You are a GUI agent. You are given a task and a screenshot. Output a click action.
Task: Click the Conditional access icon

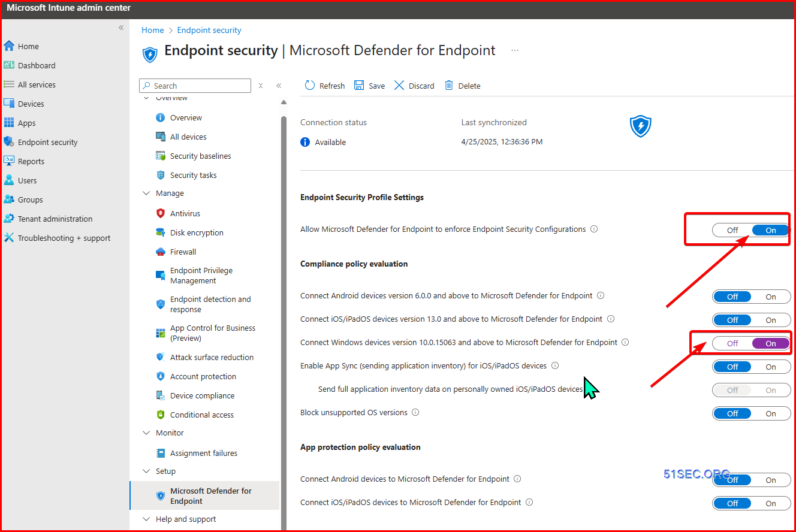[161, 415]
